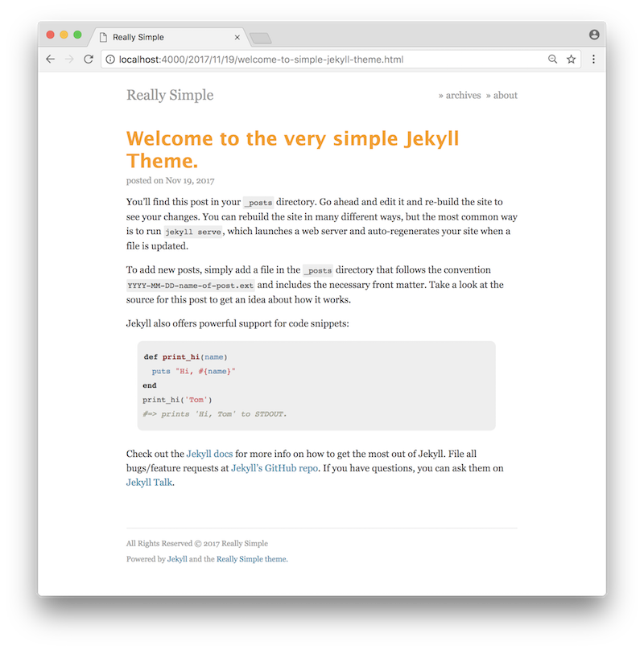The height and width of the screenshot is (650, 644).
Task: Click the Really Simple theme footer link
Action: coord(251,559)
